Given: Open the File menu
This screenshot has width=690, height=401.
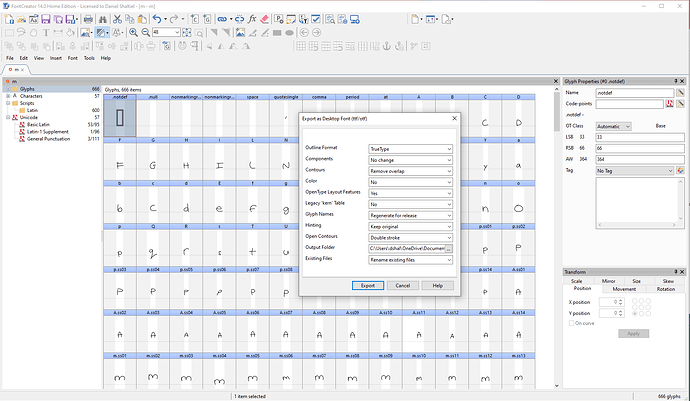Looking at the screenshot, I should coord(10,58).
